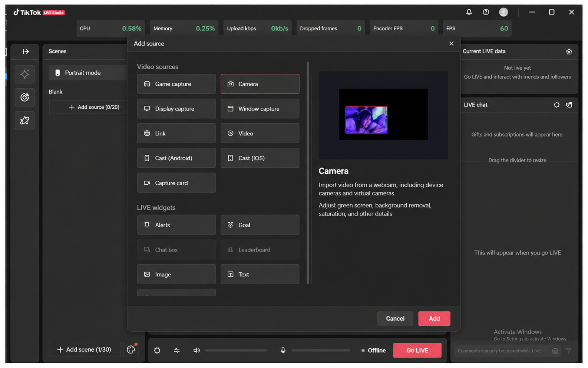Open the star rocket sidebar icon
Screen dimensions: 588x368
[x=25, y=120]
